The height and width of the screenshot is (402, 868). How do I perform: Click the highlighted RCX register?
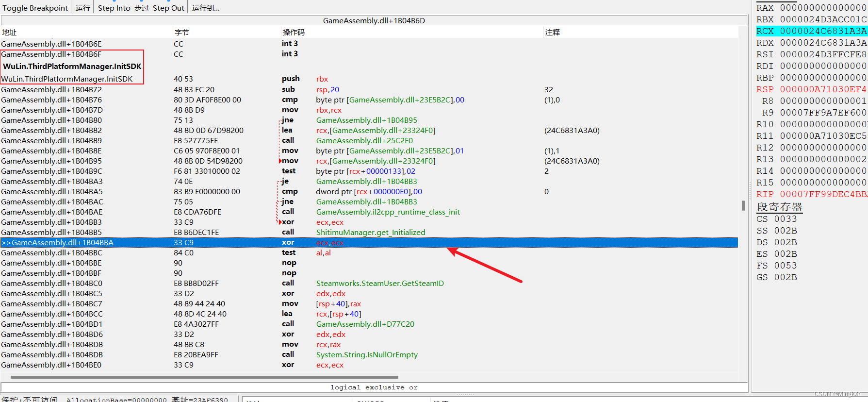coord(811,31)
